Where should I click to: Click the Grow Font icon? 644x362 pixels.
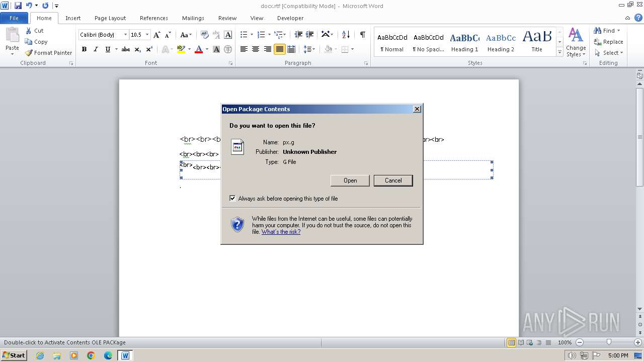pyautogui.click(x=157, y=35)
